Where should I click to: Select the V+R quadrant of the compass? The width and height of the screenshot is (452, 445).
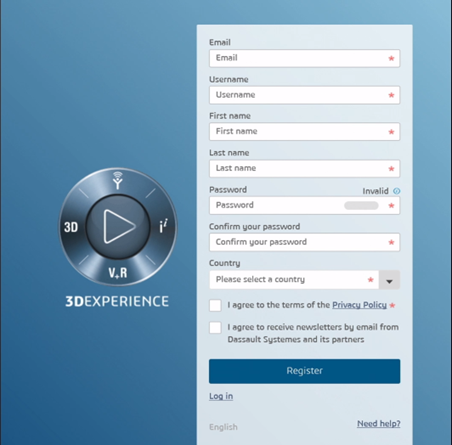(118, 272)
